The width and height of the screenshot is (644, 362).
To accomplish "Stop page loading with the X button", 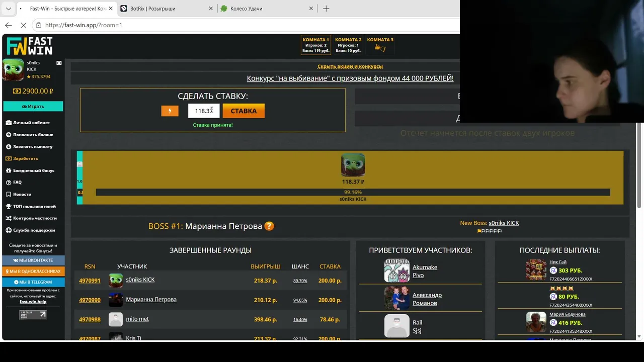I will pyautogui.click(x=24, y=25).
